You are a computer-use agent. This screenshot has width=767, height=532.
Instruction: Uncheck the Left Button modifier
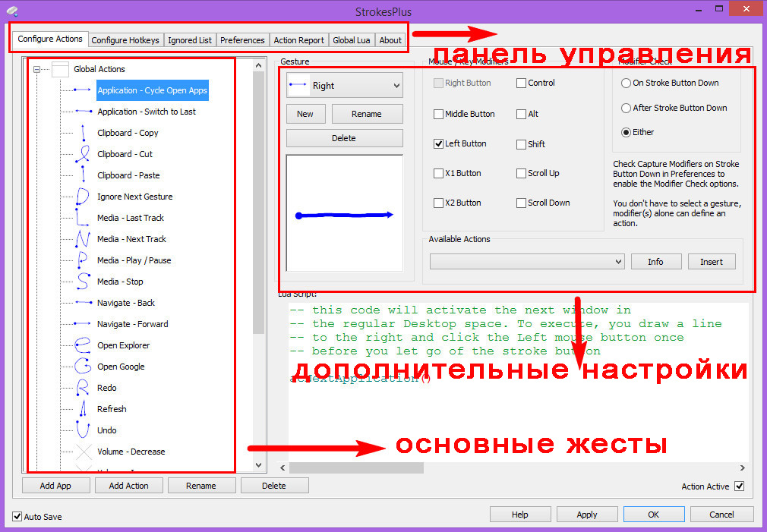click(x=438, y=143)
